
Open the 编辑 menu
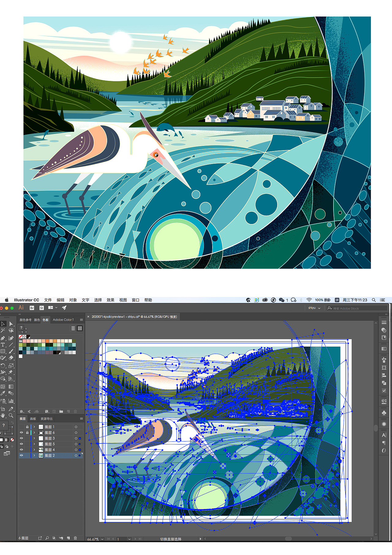click(61, 300)
